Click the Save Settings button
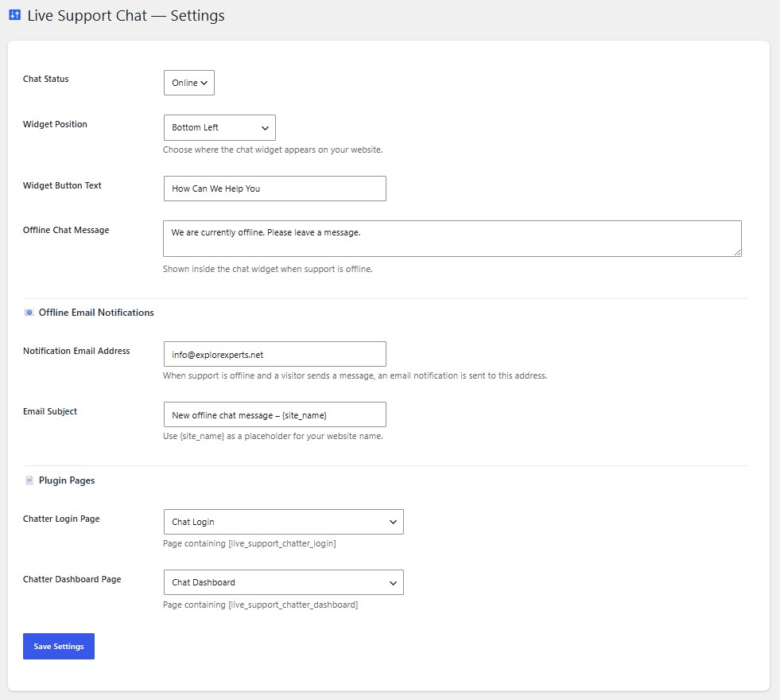The width and height of the screenshot is (780, 700). point(59,646)
